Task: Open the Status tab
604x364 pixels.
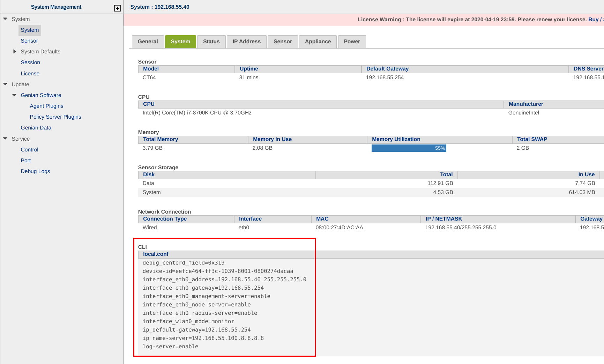Action: (x=211, y=42)
